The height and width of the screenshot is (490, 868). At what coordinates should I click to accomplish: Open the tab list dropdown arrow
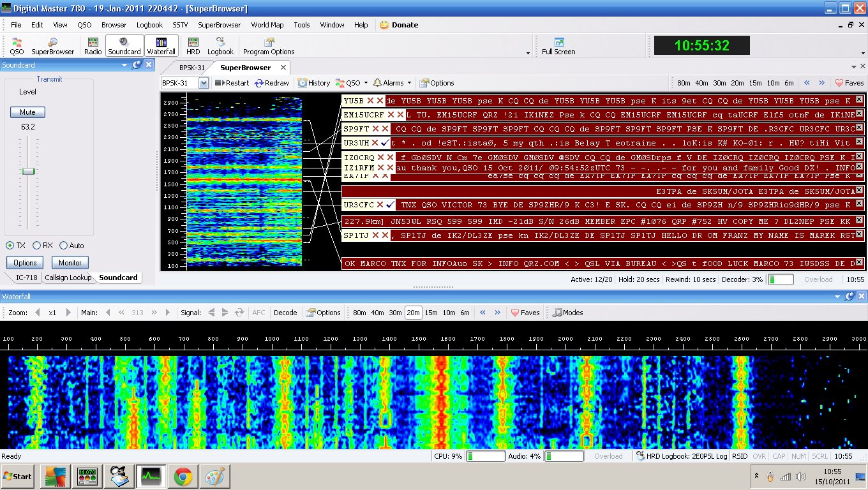854,66
